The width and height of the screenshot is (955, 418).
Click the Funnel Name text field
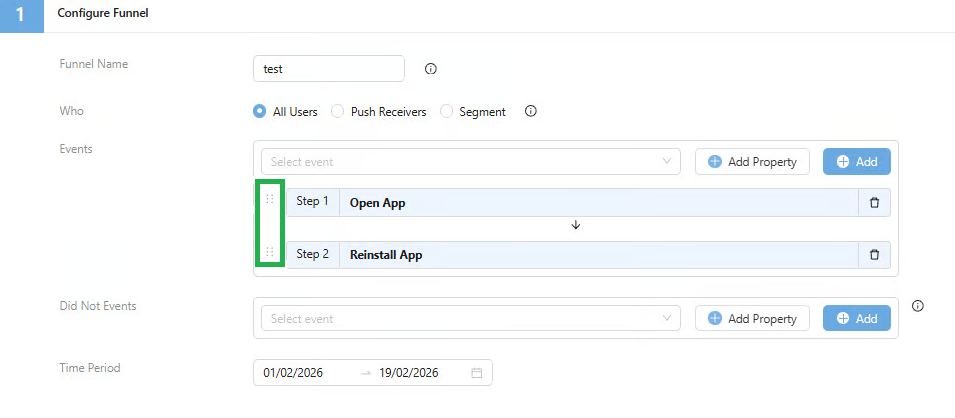click(329, 69)
